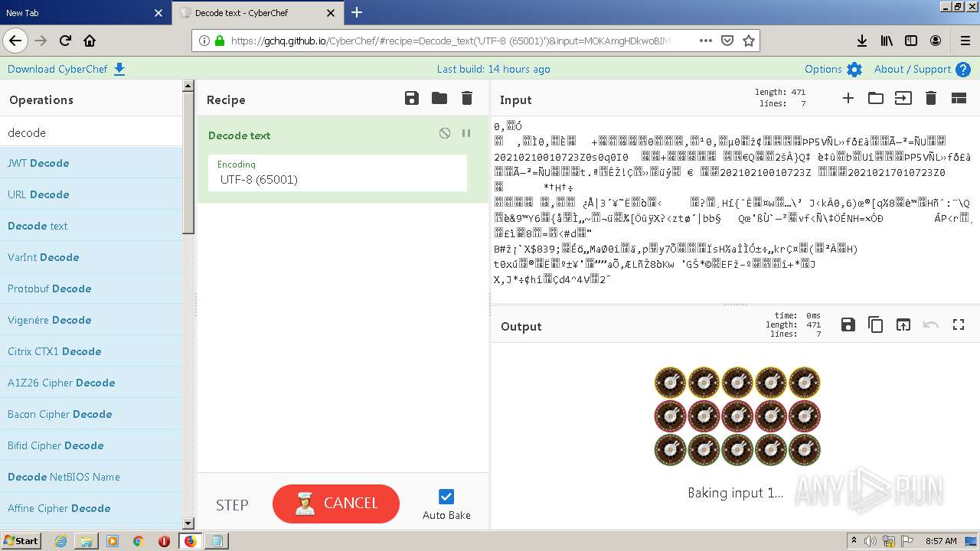Maximise the output pane
The height and width of the screenshot is (551, 980).
[x=959, y=324]
